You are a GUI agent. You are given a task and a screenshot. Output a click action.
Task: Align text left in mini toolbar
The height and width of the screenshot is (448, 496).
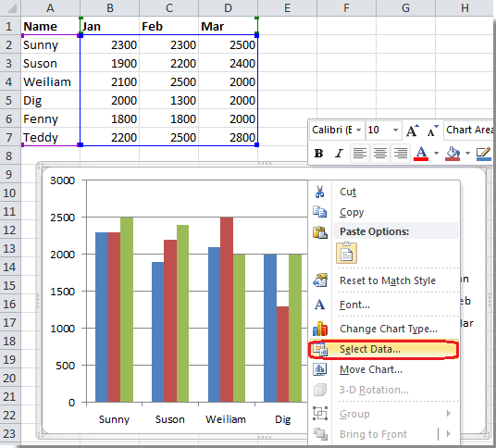point(360,154)
